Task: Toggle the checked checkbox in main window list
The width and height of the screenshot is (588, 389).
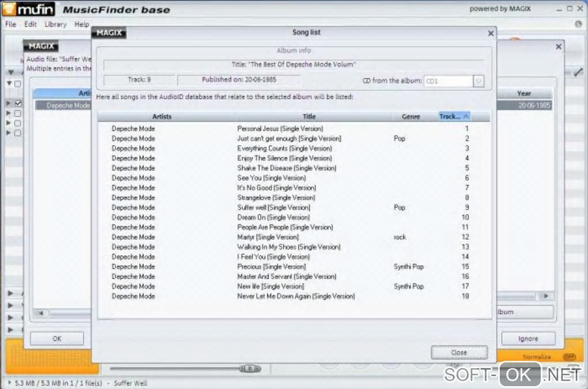Action: (x=18, y=103)
